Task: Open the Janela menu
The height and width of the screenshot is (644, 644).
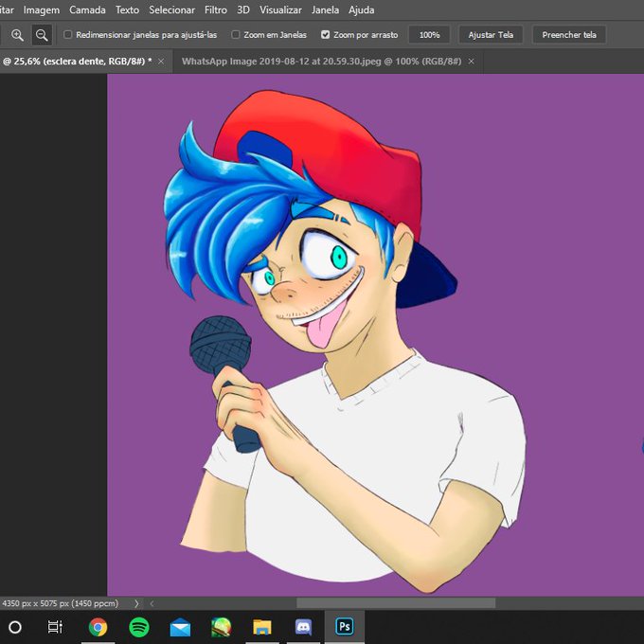Action: click(x=325, y=9)
